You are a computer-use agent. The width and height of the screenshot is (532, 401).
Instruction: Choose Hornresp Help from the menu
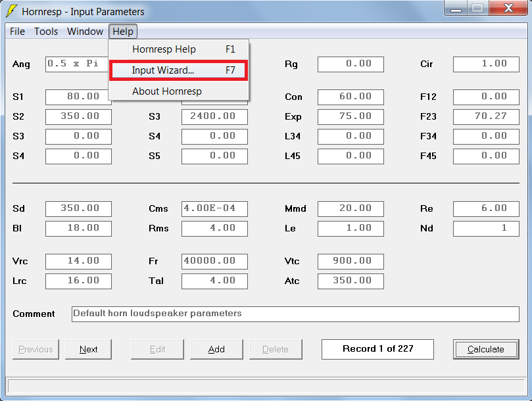point(179,49)
